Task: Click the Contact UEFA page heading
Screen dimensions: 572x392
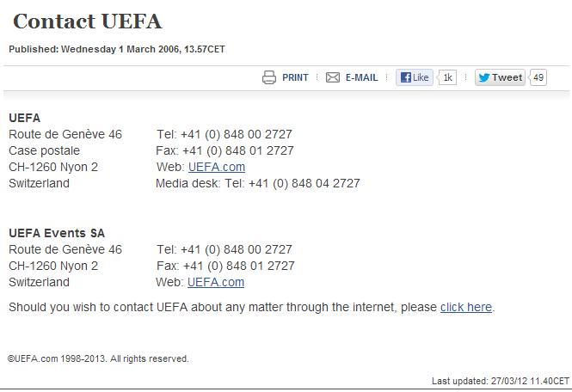Action: pos(87,22)
